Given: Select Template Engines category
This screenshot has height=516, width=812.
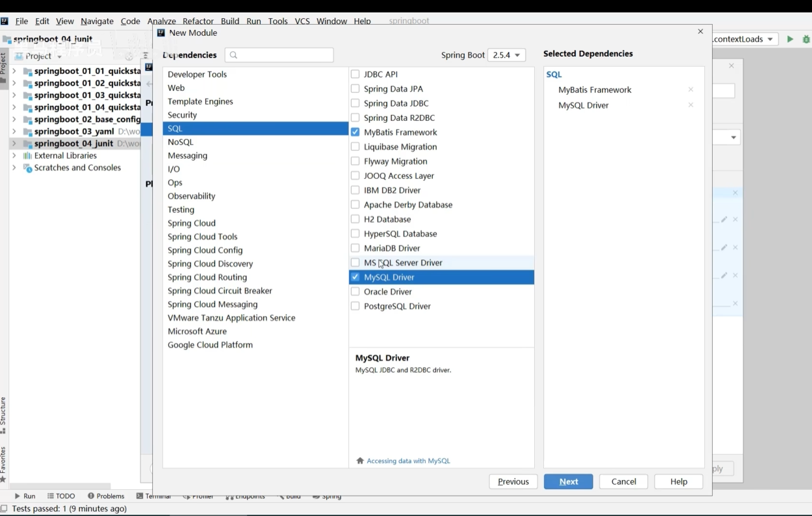Looking at the screenshot, I should 255,101.
